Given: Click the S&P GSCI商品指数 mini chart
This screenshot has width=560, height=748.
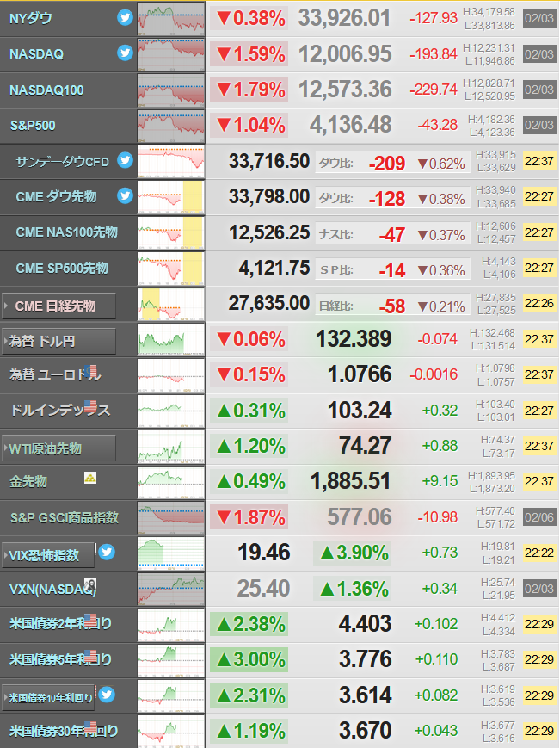Looking at the screenshot, I should [171, 517].
